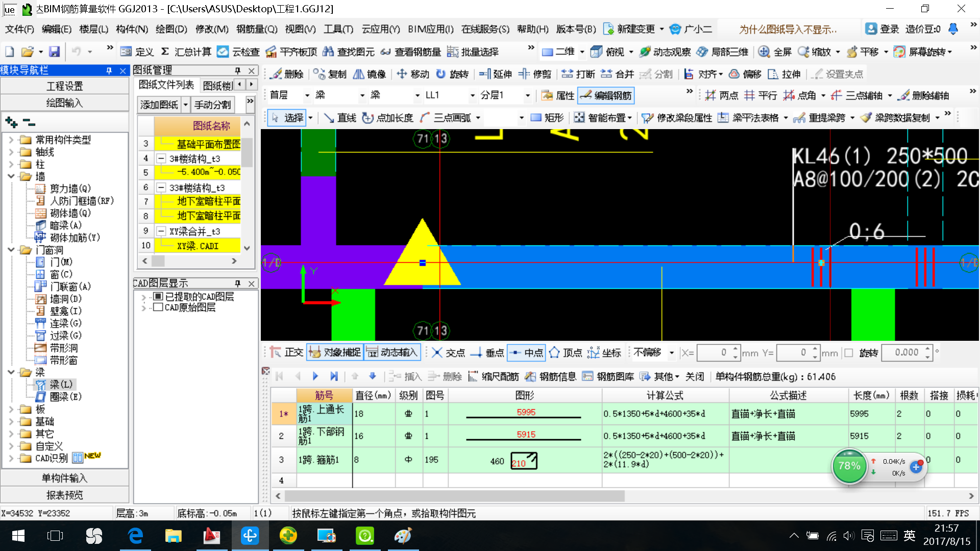Click 工程设置 navigation button
Image resolution: width=980 pixels, height=551 pixels.
pyautogui.click(x=64, y=86)
